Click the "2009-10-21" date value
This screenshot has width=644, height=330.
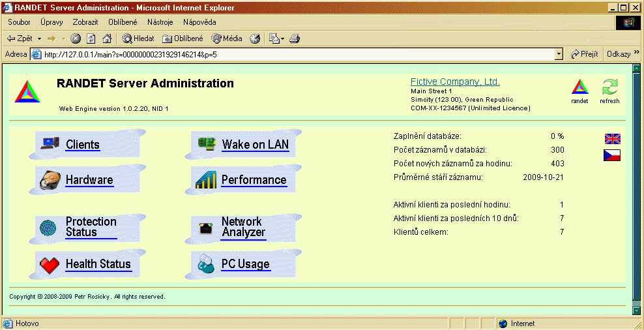(x=544, y=177)
